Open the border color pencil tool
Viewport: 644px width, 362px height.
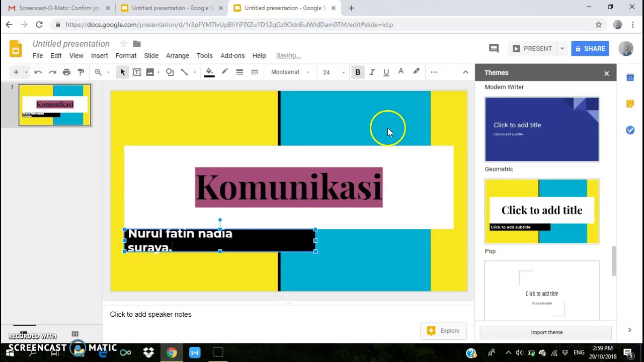point(225,72)
